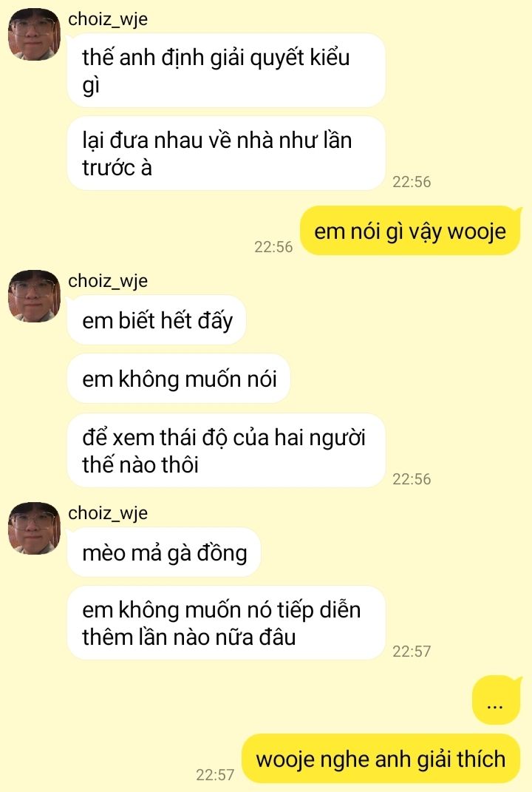Click the 22:57 timestamp beside the last yellow bubble
The image size is (532, 792).
pyautogui.click(x=215, y=775)
